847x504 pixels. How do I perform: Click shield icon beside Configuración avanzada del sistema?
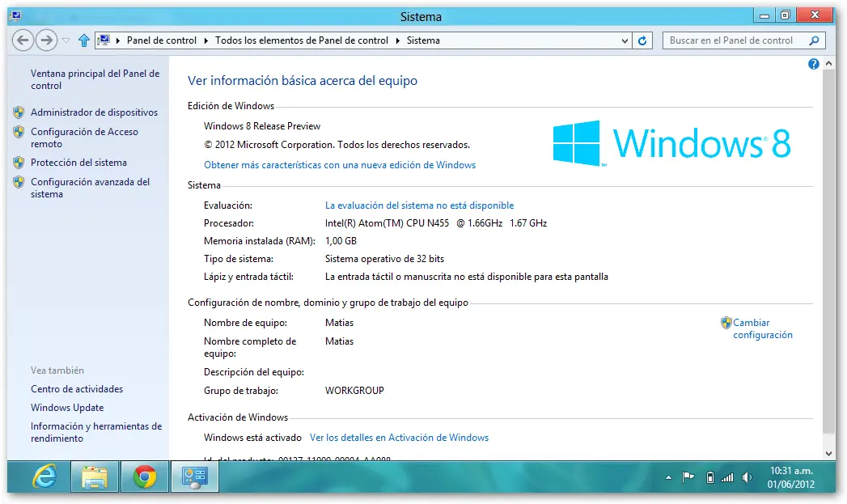19,182
